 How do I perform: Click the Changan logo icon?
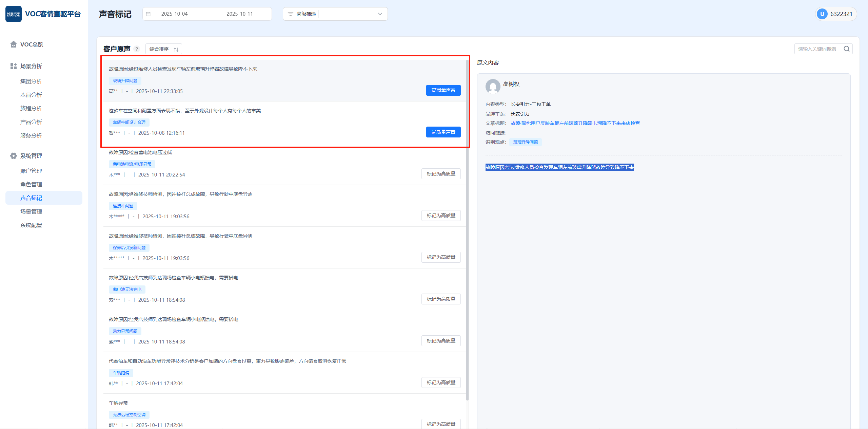pos(14,14)
